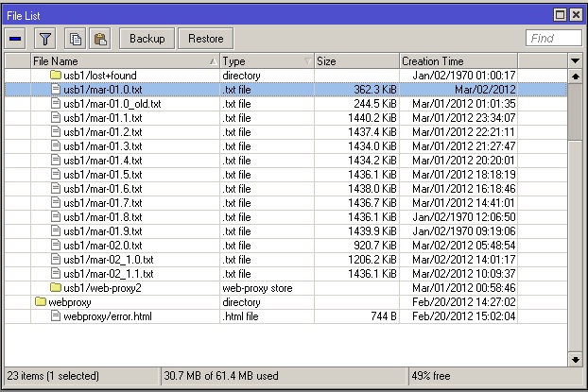Viewport: 588px width, 392px height.
Task: Click folder icon of usb1/web-proxy2
Action: click(x=56, y=287)
